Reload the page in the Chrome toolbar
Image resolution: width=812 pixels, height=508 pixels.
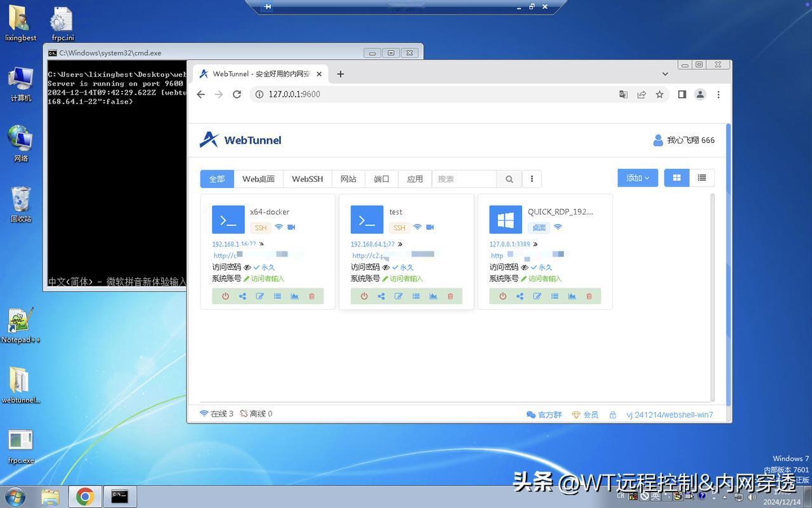coord(237,94)
